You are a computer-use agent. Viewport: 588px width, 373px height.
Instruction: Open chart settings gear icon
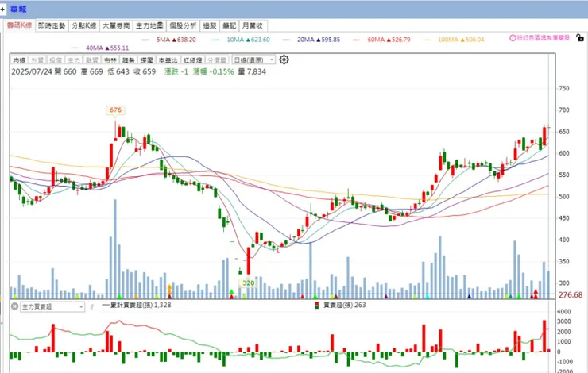click(x=284, y=60)
